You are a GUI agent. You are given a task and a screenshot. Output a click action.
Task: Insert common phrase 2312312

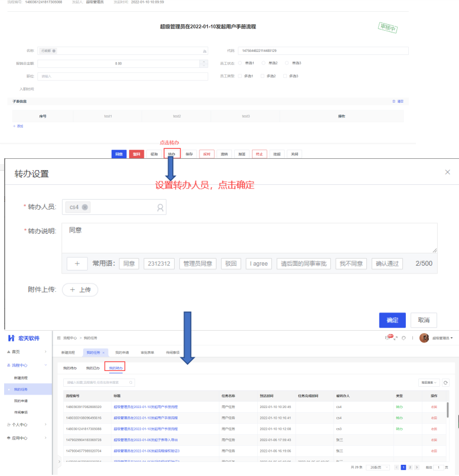point(159,263)
